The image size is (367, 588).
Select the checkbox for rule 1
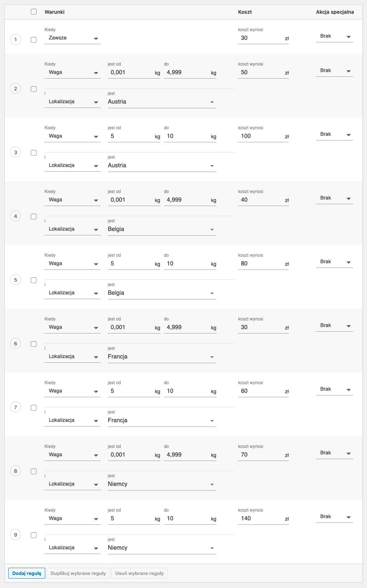click(x=34, y=40)
